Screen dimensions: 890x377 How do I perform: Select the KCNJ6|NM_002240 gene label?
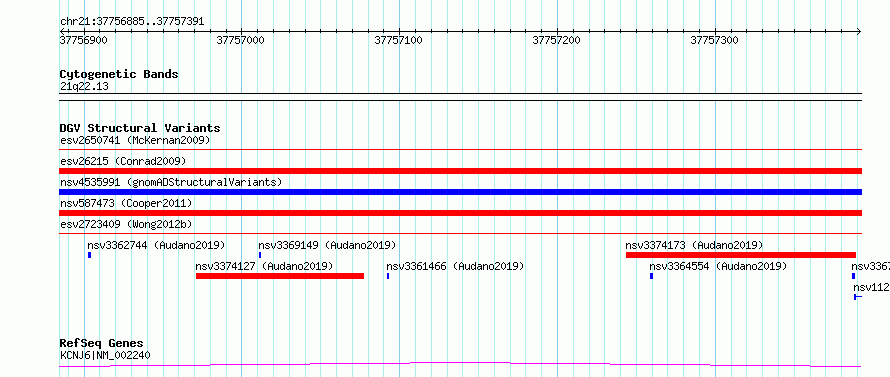click(x=105, y=355)
